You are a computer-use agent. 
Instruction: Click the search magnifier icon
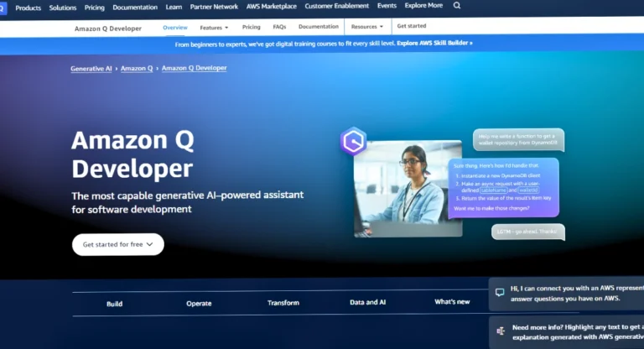pyautogui.click(x=457, y=6)
